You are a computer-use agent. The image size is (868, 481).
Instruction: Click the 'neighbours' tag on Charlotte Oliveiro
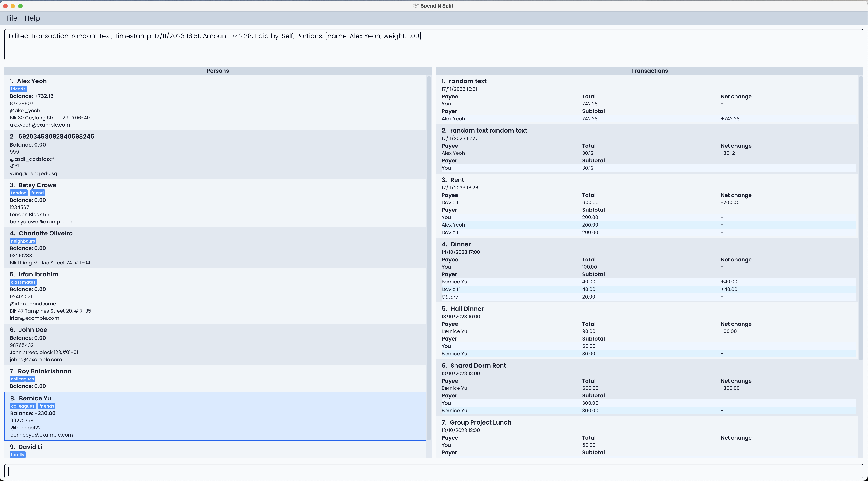pyautogui.click(x=23, y=241)
